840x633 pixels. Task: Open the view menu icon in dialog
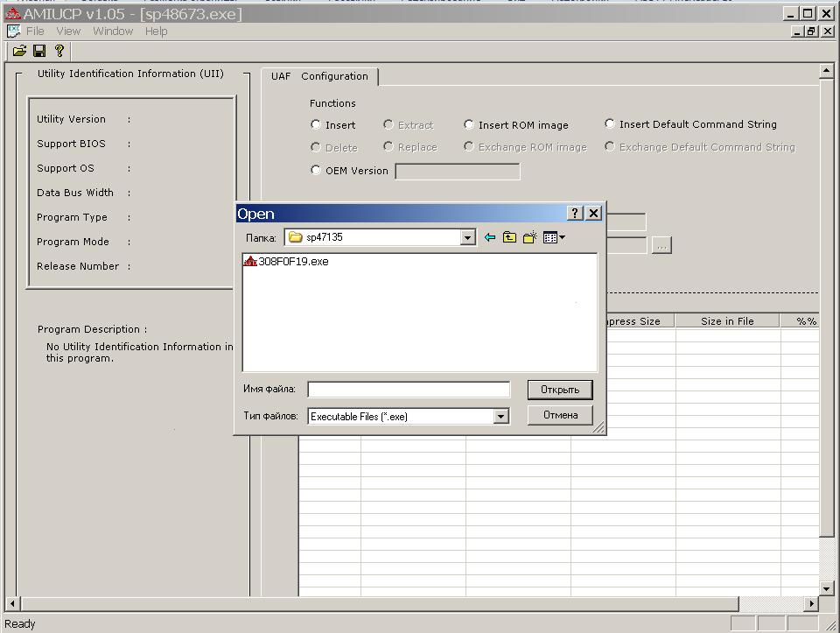(x=553, y=237)
